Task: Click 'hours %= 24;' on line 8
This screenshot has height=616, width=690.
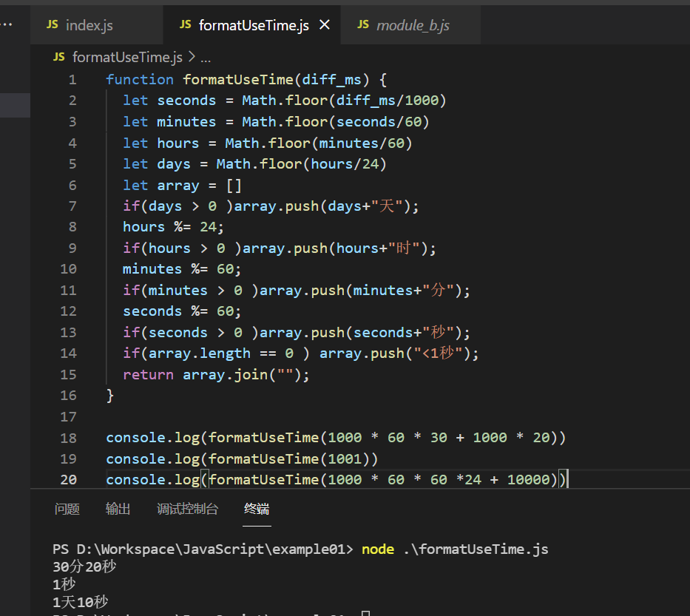Action: tap(173, 227)
